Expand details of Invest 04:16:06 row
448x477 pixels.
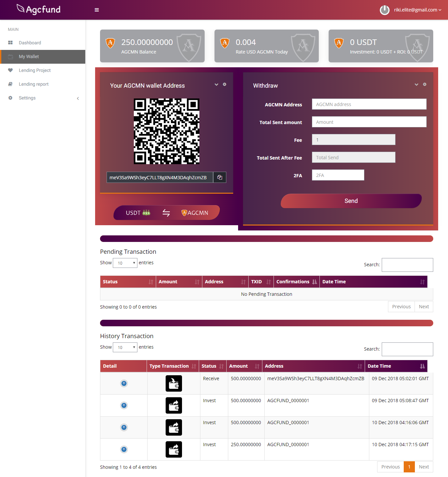pyautogui.click(x=124, y=427)
